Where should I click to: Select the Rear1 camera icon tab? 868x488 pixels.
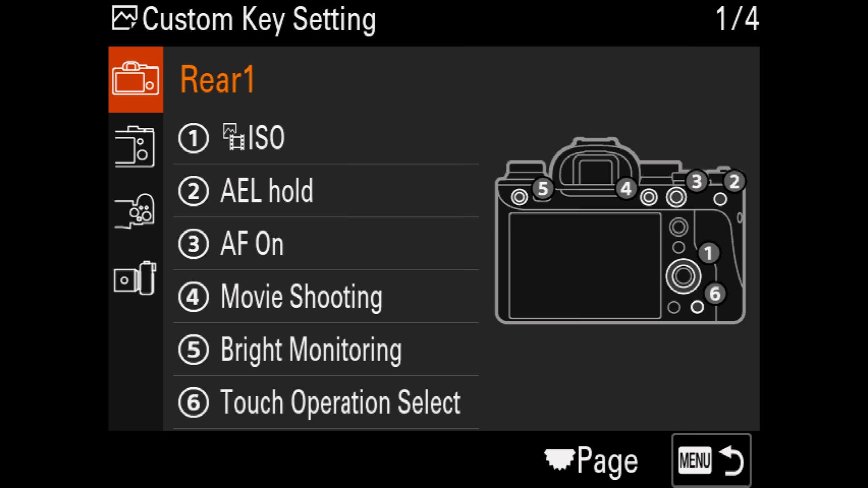(x=135, y=80)
